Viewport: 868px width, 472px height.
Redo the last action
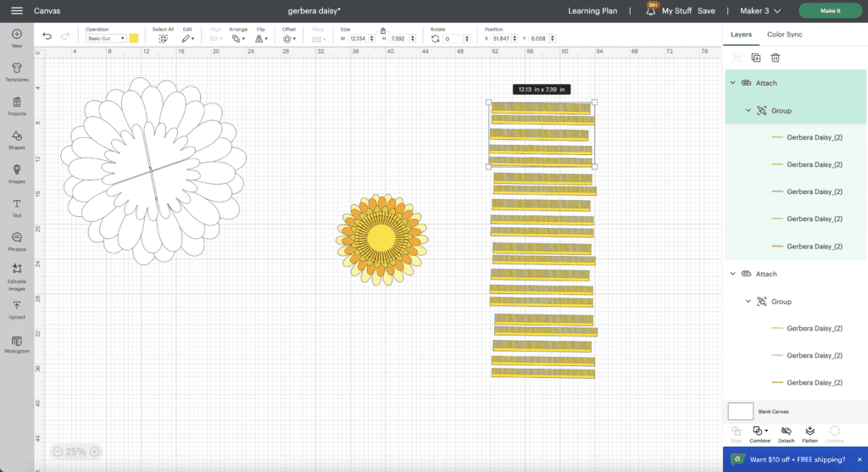pos(65,36)
